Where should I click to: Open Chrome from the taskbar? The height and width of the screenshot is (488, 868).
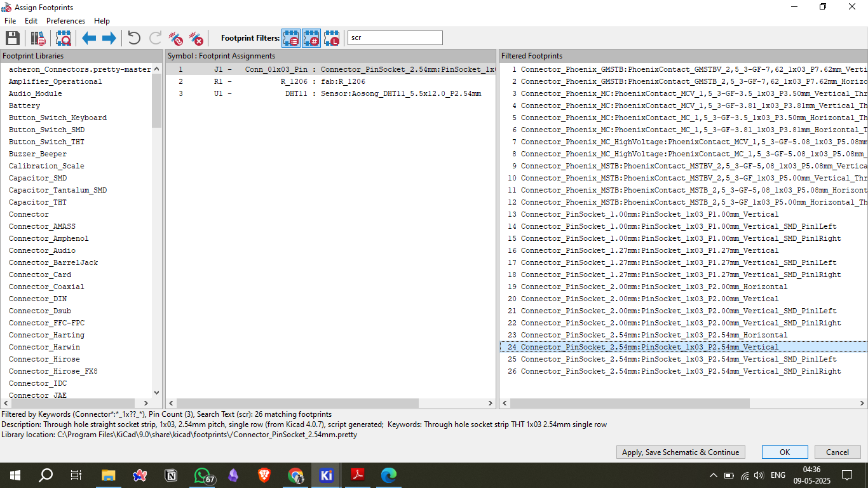295,475
